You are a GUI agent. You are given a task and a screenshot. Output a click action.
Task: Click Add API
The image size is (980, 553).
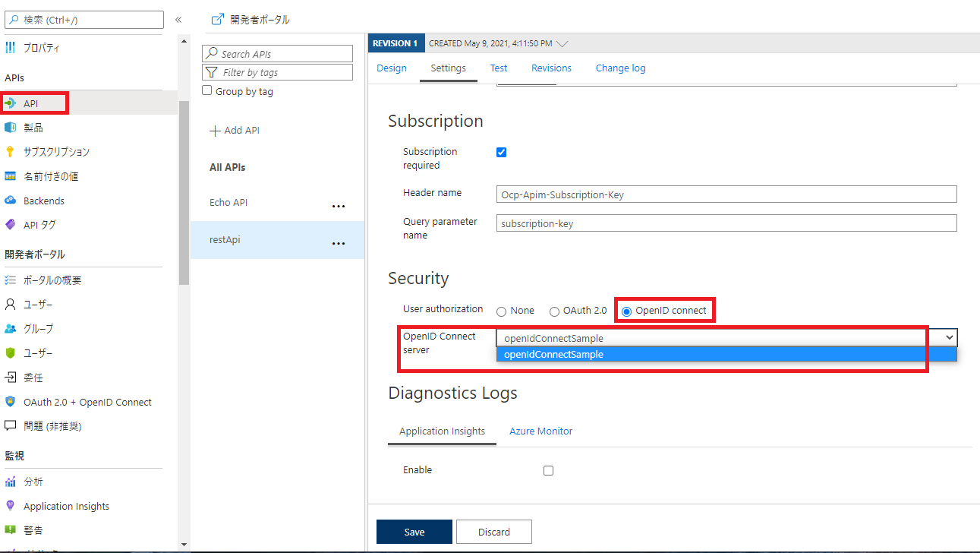(x=235, y=131)
